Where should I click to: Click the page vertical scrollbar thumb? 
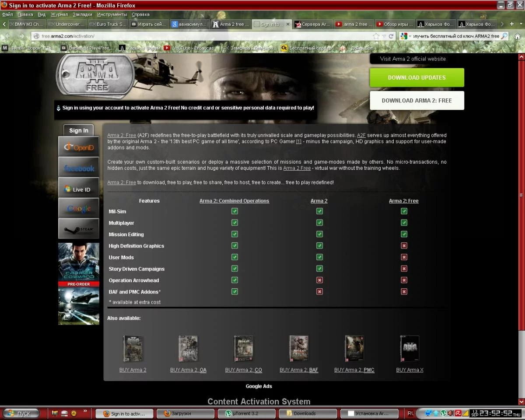(x=521, y=196)
